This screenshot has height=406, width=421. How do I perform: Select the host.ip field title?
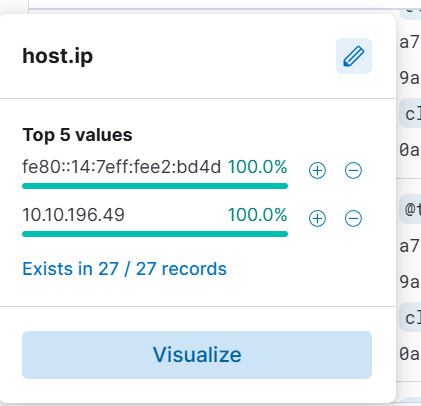point(58,56)
